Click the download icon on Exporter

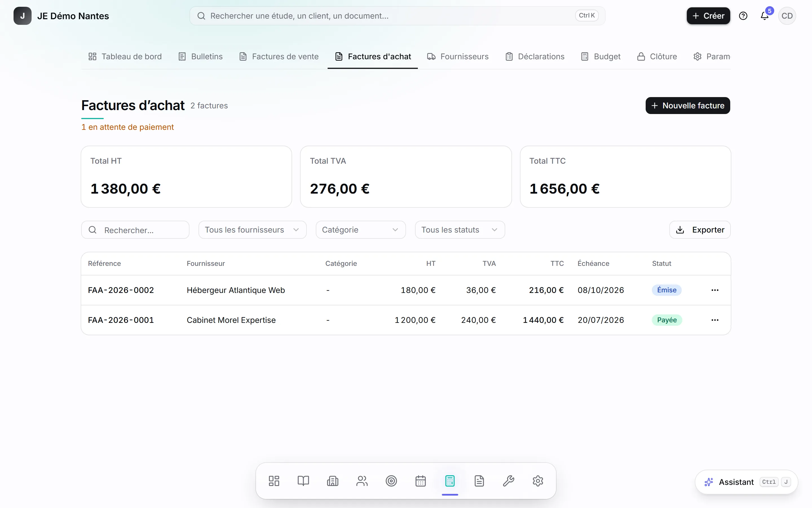tap(680, 230)
